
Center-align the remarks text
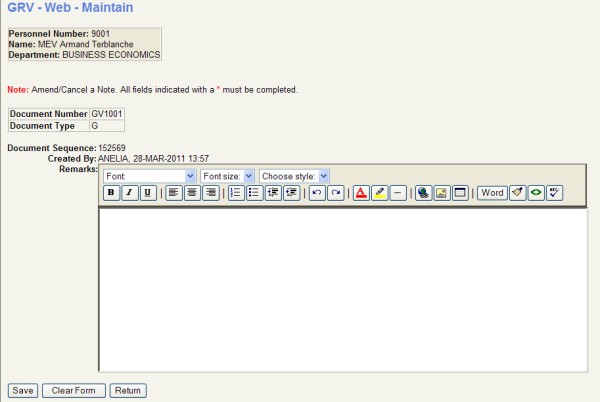(x=192, y=193)
